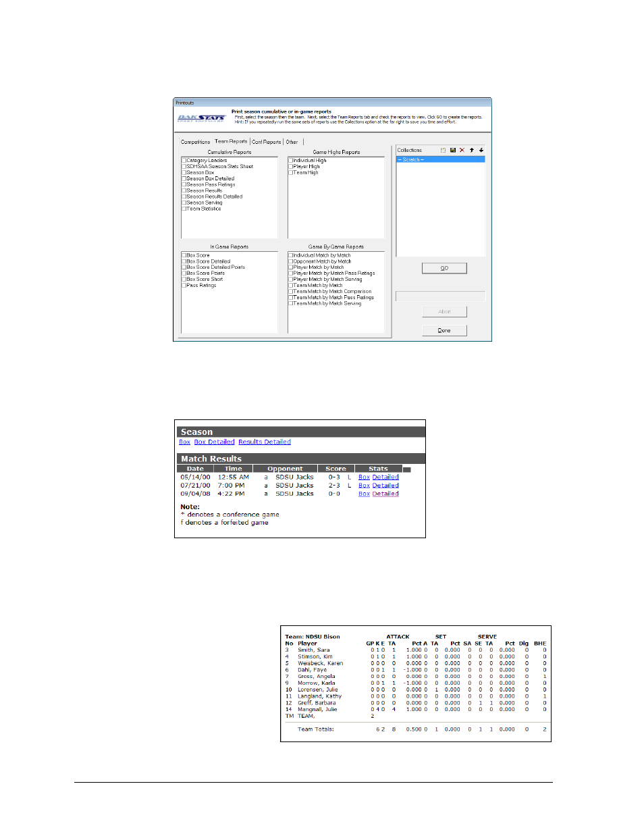Open the Conf Reports tab
The width and height of the screenshot is (644, 834).
(x=267, y=142)
